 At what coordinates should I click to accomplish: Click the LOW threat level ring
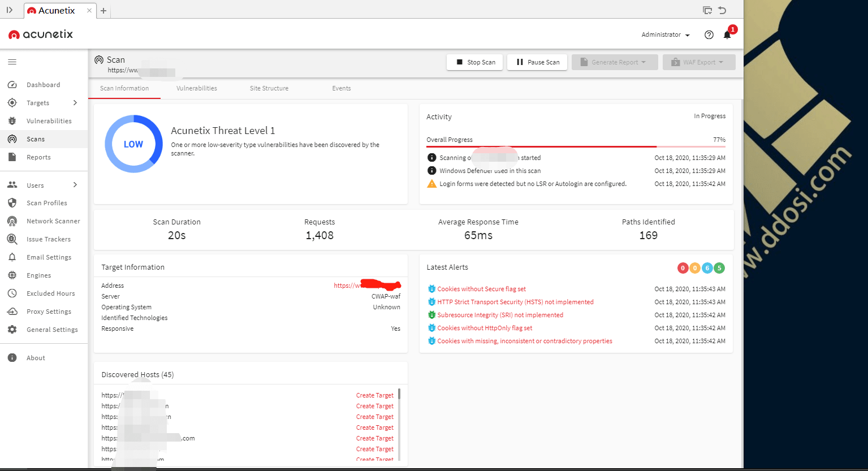133,144
